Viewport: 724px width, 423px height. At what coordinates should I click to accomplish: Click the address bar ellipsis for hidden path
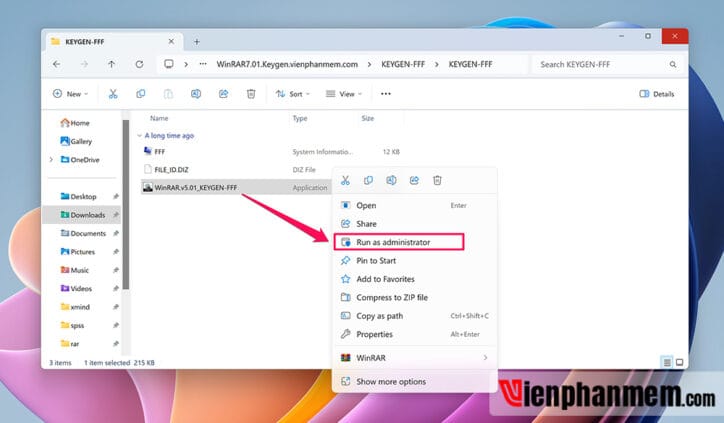pos(203,64)
